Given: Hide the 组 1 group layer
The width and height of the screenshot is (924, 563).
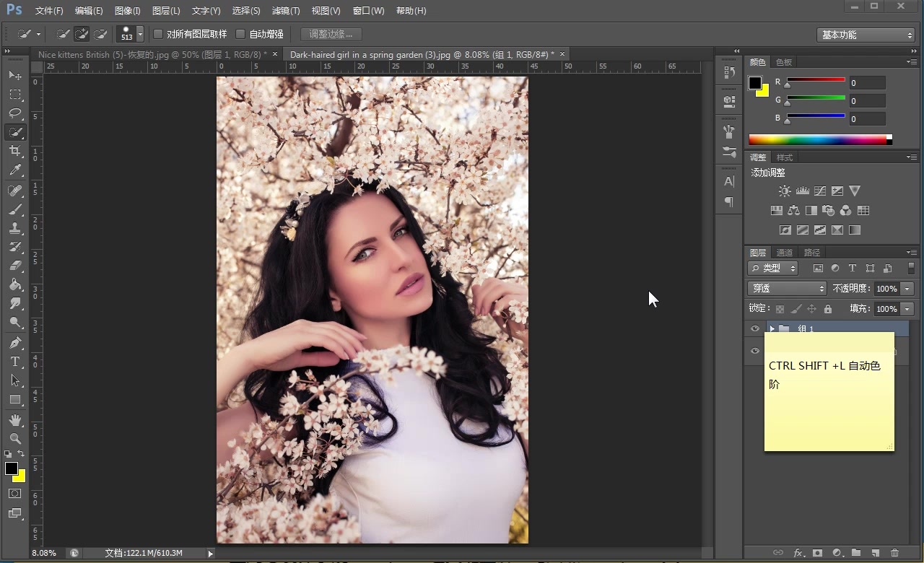Looking at the screenshot, I should (755, 328).
